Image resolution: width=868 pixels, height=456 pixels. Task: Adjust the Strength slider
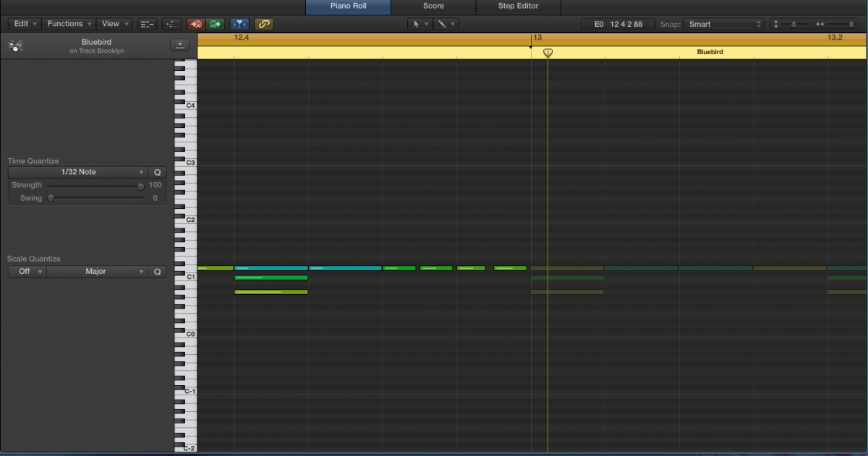94,186
